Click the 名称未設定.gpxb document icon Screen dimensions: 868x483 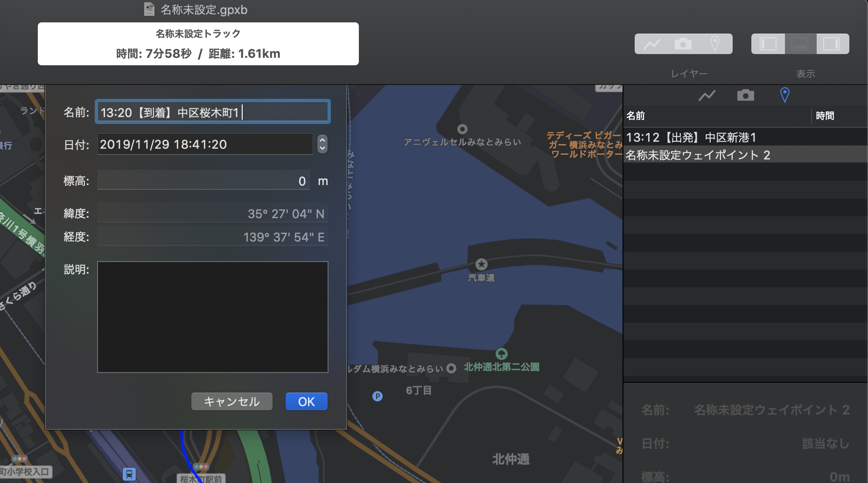(149, 9)
